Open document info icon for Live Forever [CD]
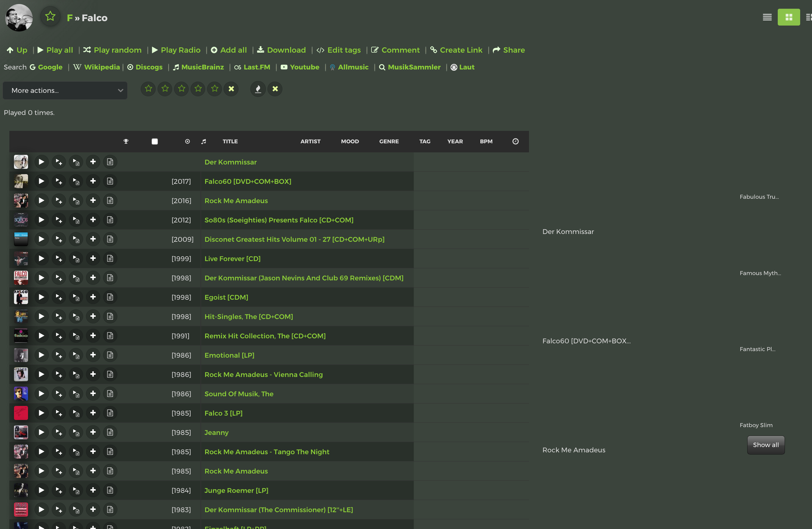Screen dimensions: 812x529 [x=110, y=258]
